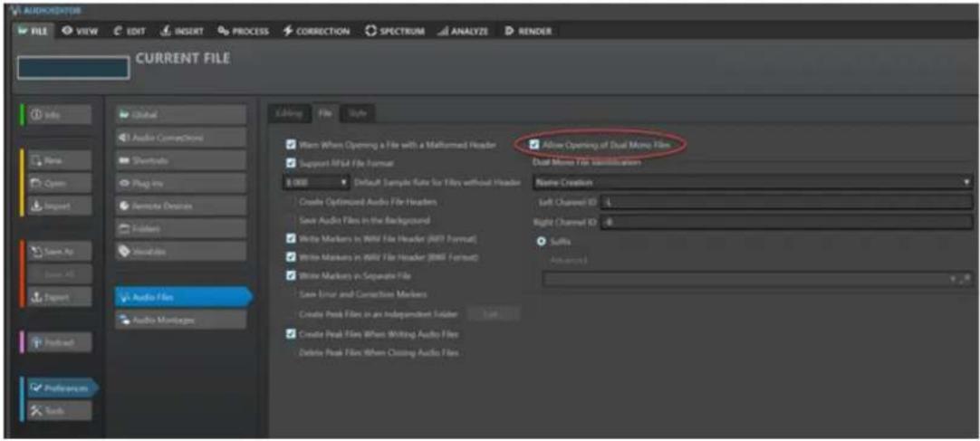980x441 pixels.
Task: Open Shortcuts keyboard icon
Action: pos(123,160)
